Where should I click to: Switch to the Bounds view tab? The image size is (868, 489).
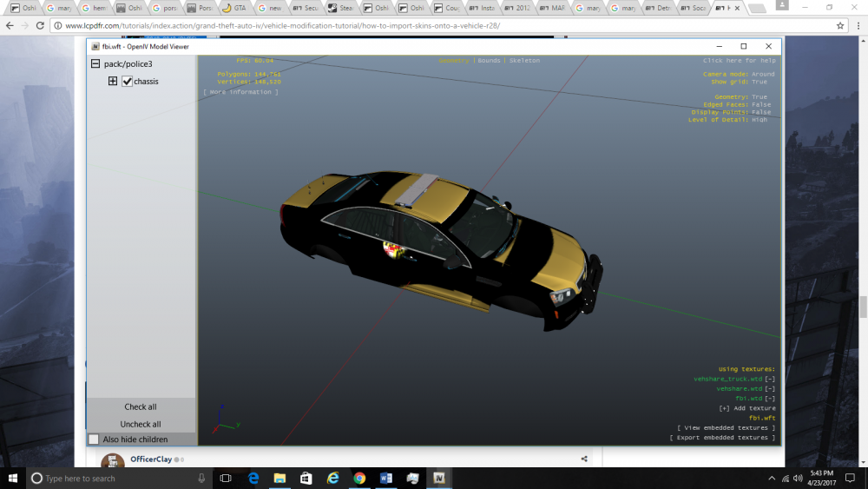tap(489, 61)
